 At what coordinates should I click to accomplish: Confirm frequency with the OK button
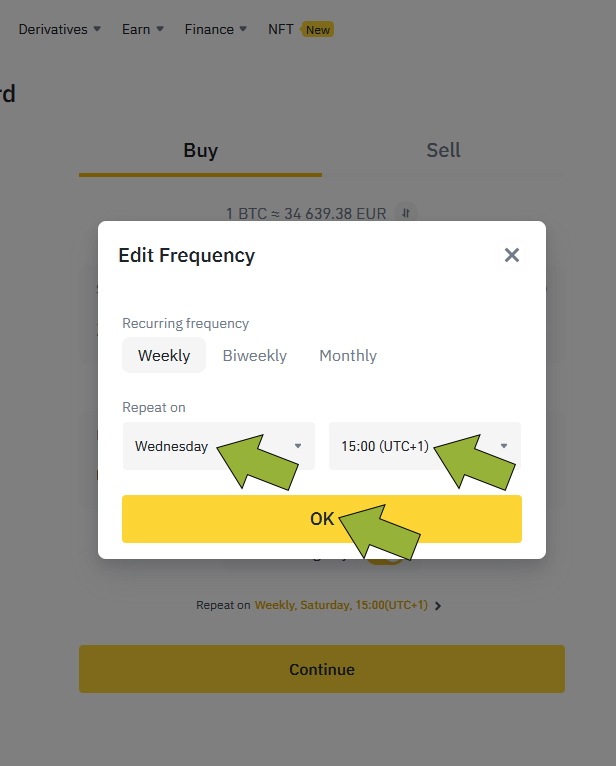click(x=322, y=519)
